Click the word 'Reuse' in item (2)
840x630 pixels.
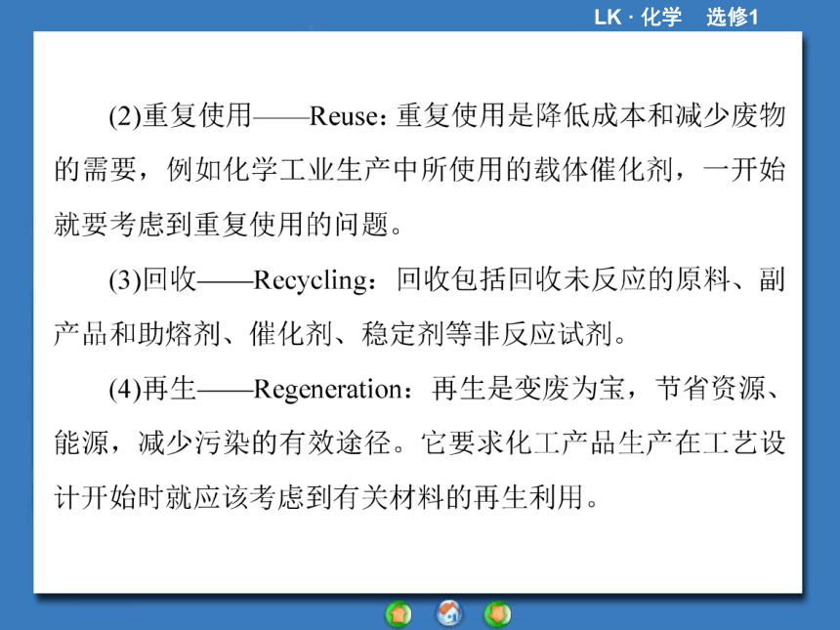[344, 116]
